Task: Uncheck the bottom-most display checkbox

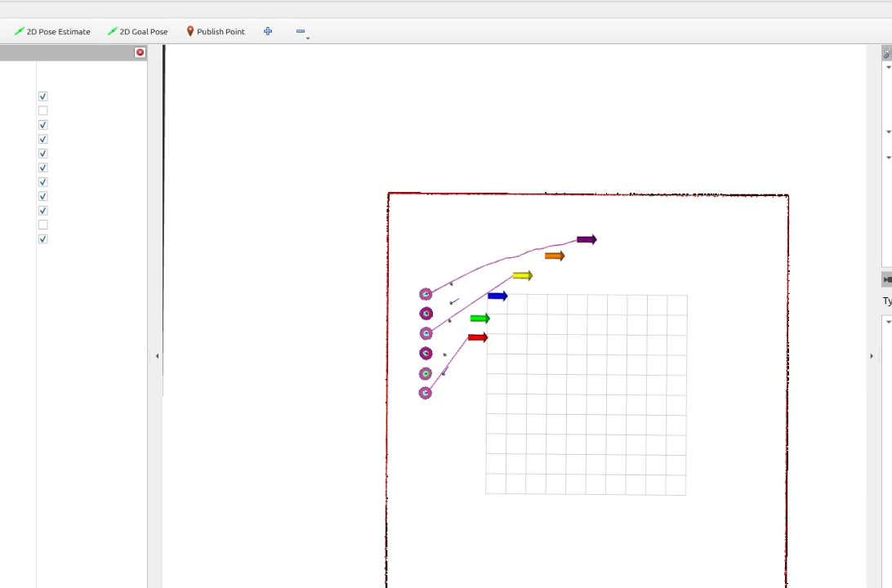Action: click(42, 239)
